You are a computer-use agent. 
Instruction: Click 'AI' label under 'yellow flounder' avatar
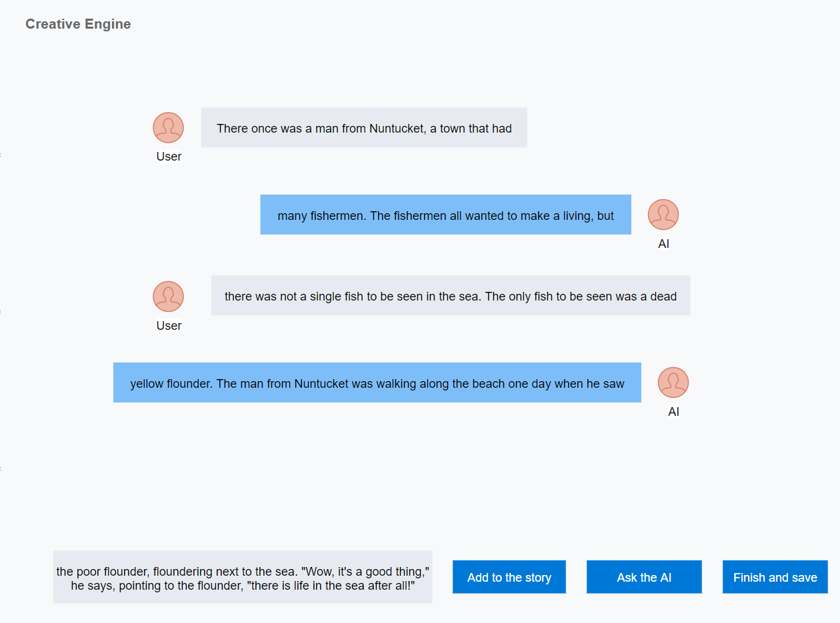673,412
